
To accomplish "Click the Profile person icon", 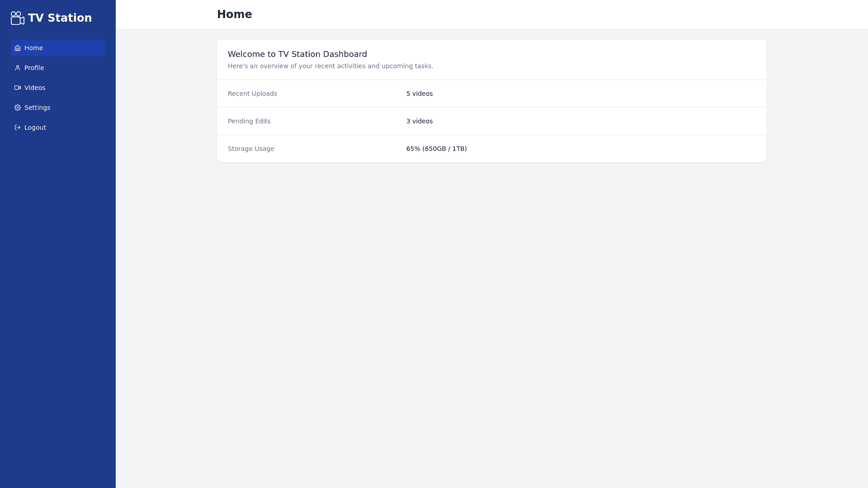I will (x=18, y=68).
